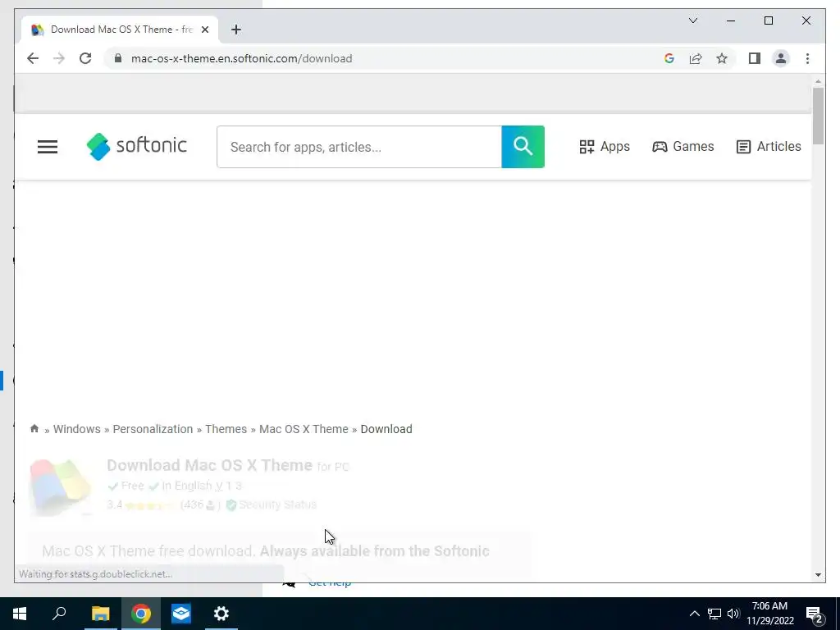Focus the Search for apps, articles field

pos(359,147)
